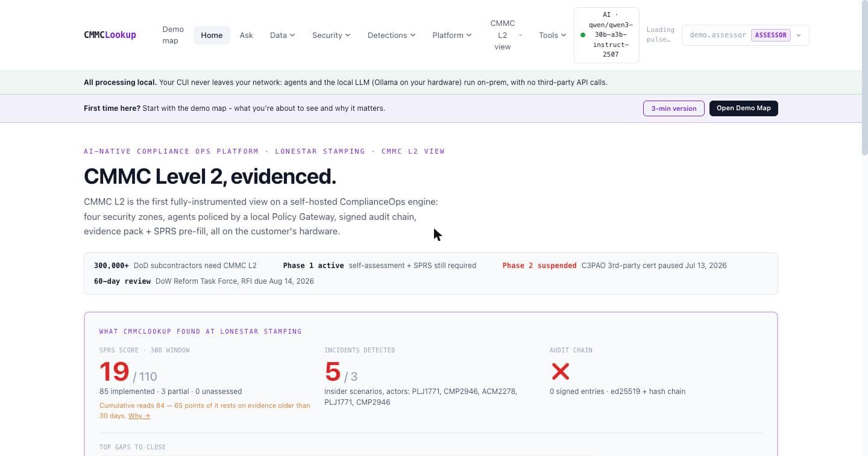868x456 pixels.
Task: Click the Open Demo Map button
Action: point(743,108)
